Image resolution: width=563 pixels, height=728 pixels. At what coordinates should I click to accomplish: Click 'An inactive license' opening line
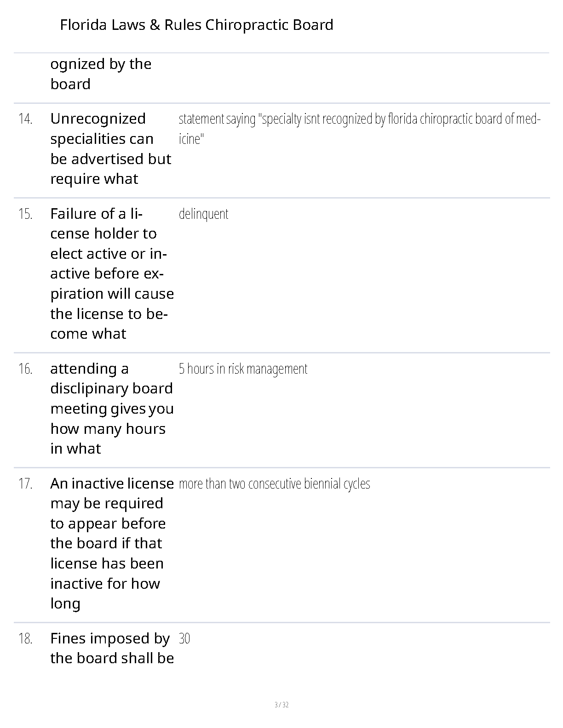pos(112,484)
